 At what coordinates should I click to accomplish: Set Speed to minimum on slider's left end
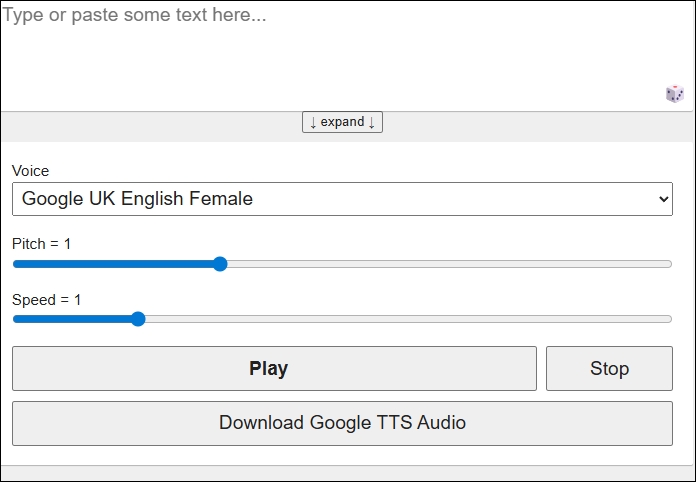(15, 319)
